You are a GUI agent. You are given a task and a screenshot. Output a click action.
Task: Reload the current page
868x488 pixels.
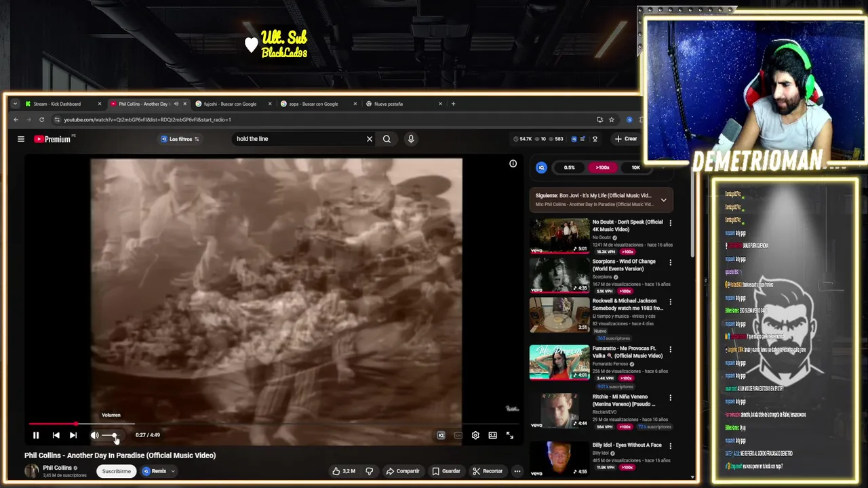pos(41,120)
